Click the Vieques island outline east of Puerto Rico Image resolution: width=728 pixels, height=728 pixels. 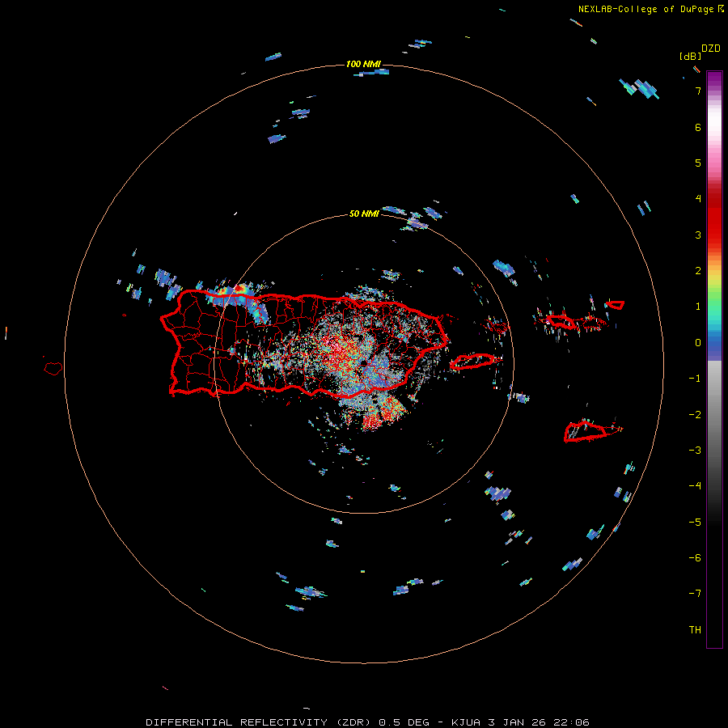click(x=475, y=361)
